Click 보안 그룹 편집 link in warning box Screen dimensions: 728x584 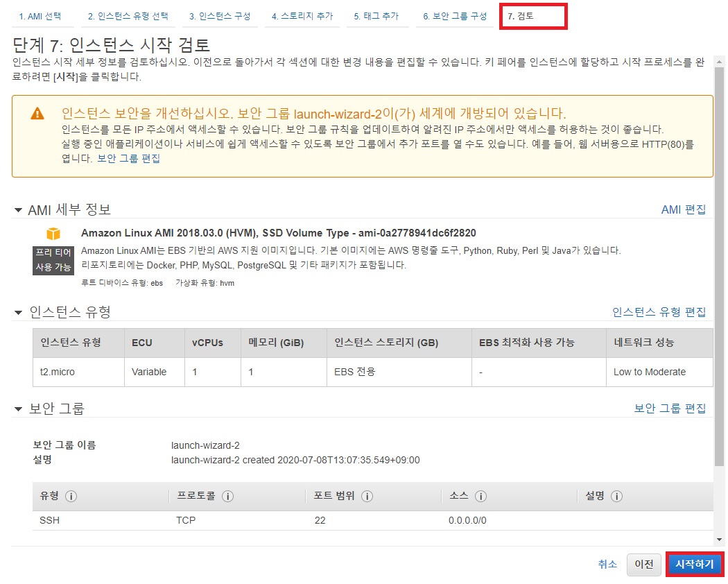[x=128, y=158]
